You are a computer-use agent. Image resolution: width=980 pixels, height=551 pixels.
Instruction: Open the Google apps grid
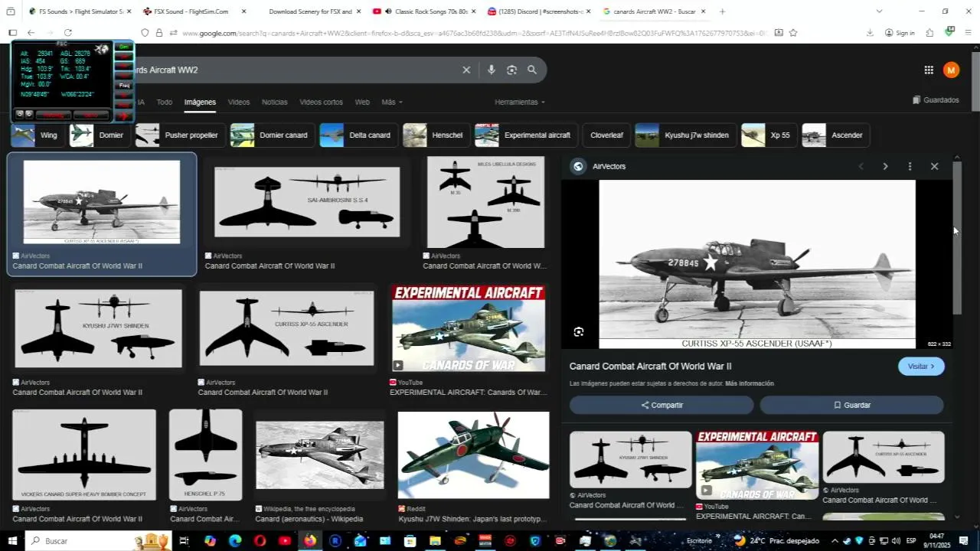(929, 70)
